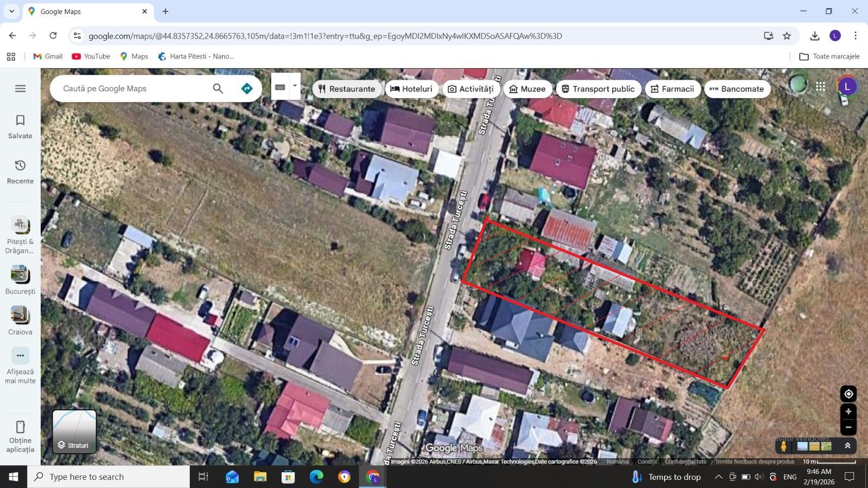The image size is (868, 488).
Task: Expand the imagery carousel with double chevron
Action: point(847,446)
